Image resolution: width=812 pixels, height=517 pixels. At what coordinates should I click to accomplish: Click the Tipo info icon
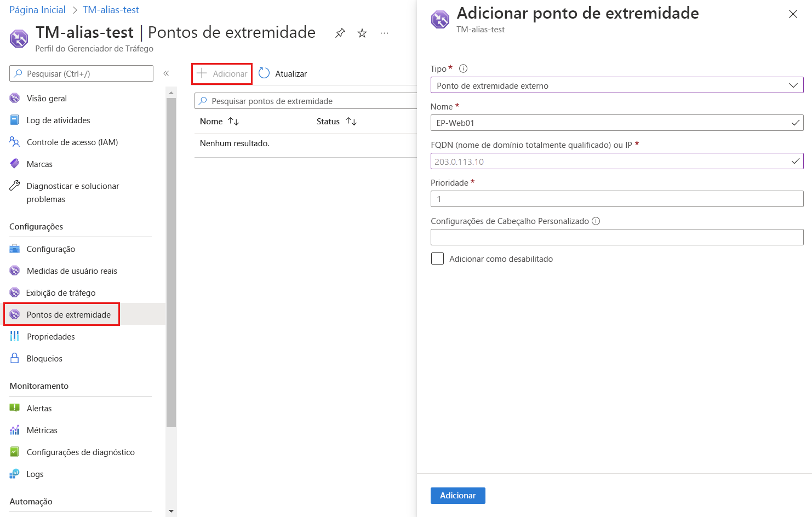click(463, 68)
